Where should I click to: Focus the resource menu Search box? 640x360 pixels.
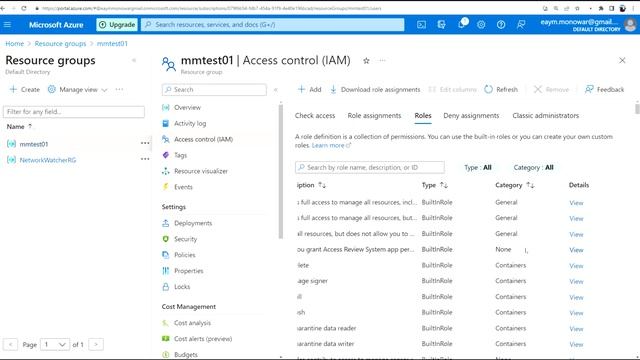(x=214, y=89)
